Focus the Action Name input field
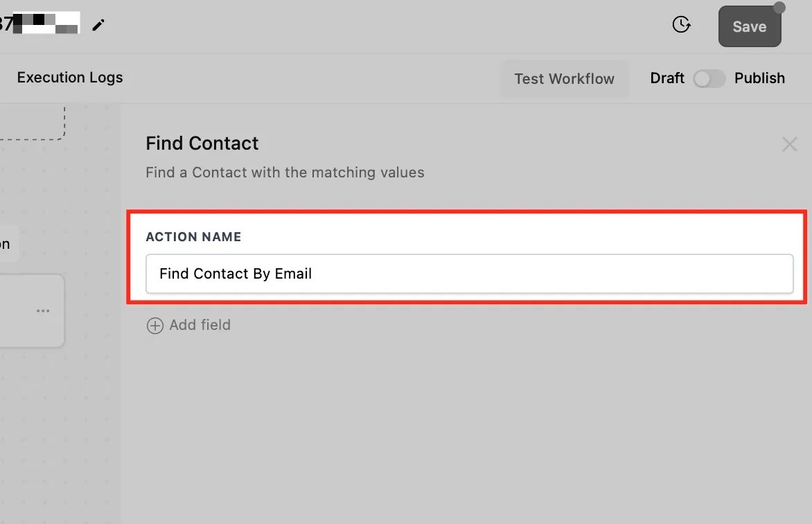Screen dimensions: 812x524 (x=469, y=274)
